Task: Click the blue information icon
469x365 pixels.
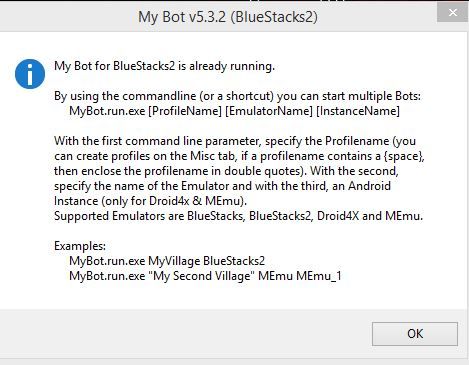Action: (30, 74)
